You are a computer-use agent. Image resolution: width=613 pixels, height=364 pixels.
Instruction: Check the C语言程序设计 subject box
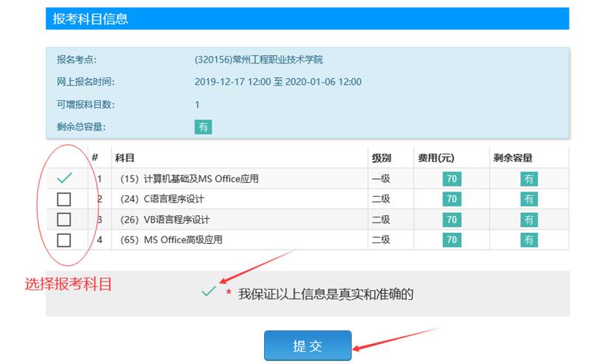tap(63, 199)
